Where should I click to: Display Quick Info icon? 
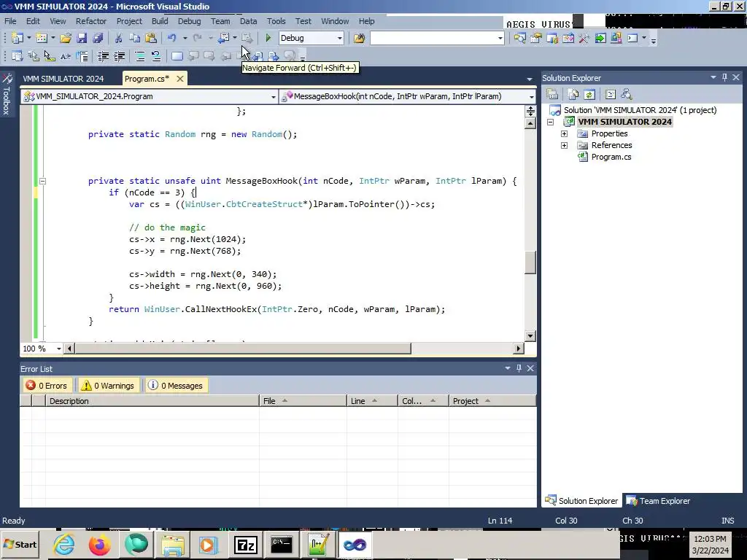coord(50,56)
